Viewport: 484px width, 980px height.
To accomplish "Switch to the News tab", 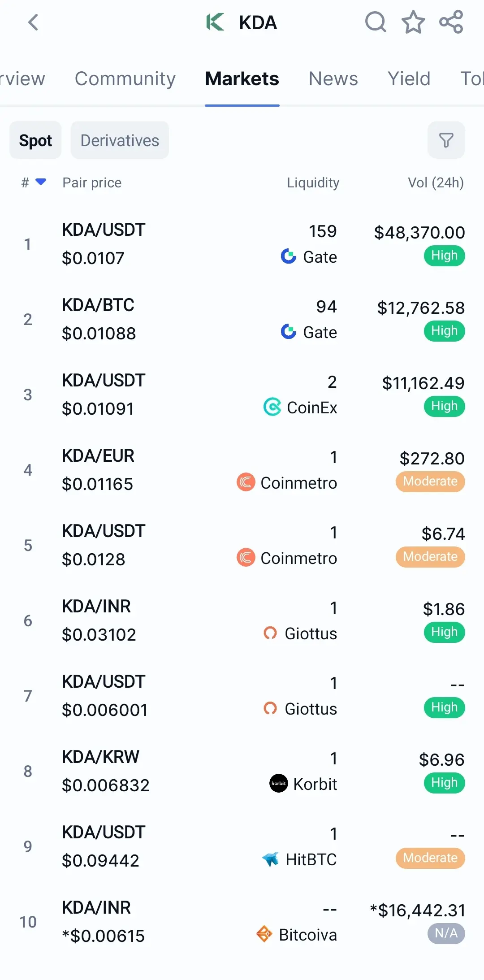I will click(333, 79).
